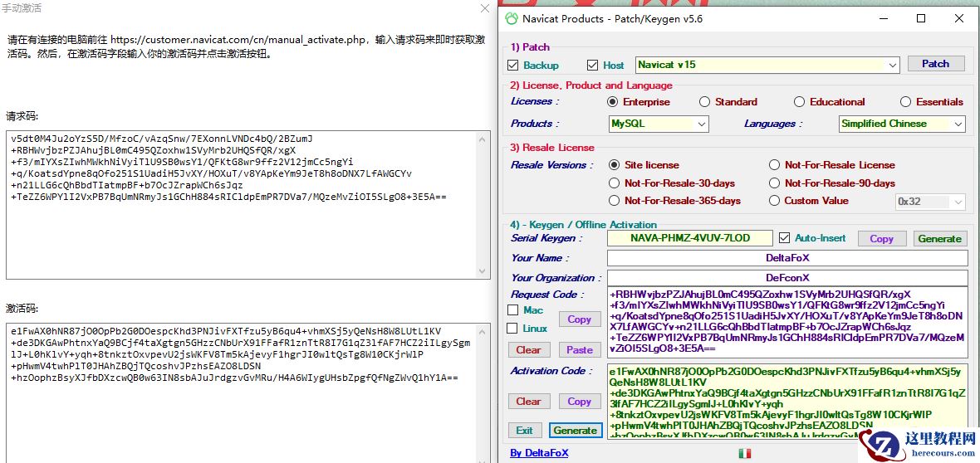Click down arrow of 请求码 box scrollbar
This screenshot has height=463, width=980.
tap(483, 271)
